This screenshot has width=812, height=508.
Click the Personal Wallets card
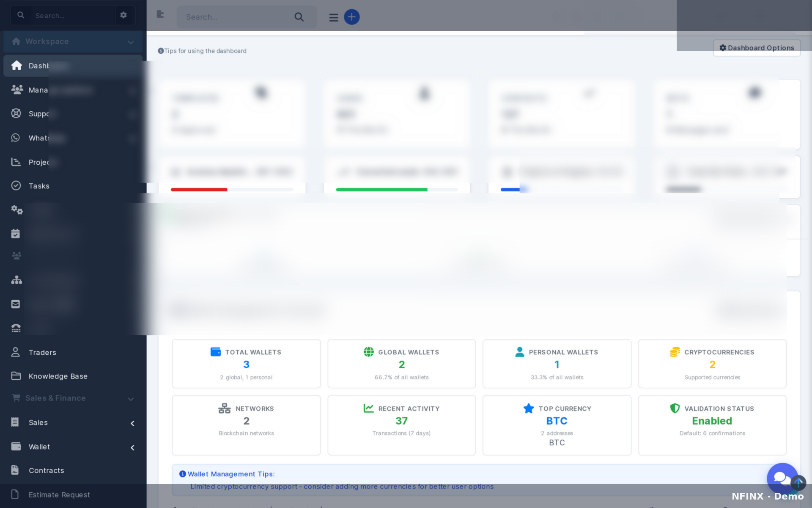click(x=557, y=364)
